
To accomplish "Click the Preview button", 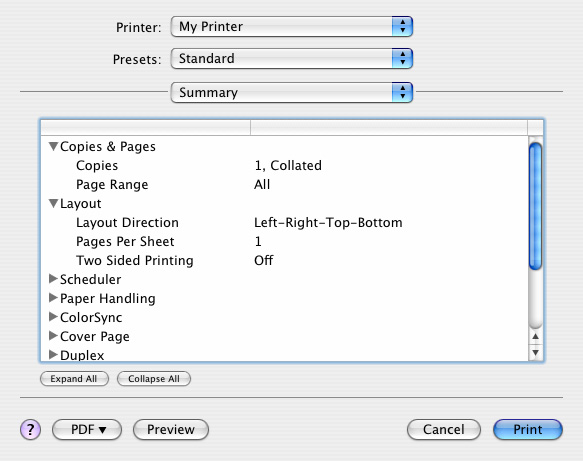I will pyautogui.click(x=171, y=429).
